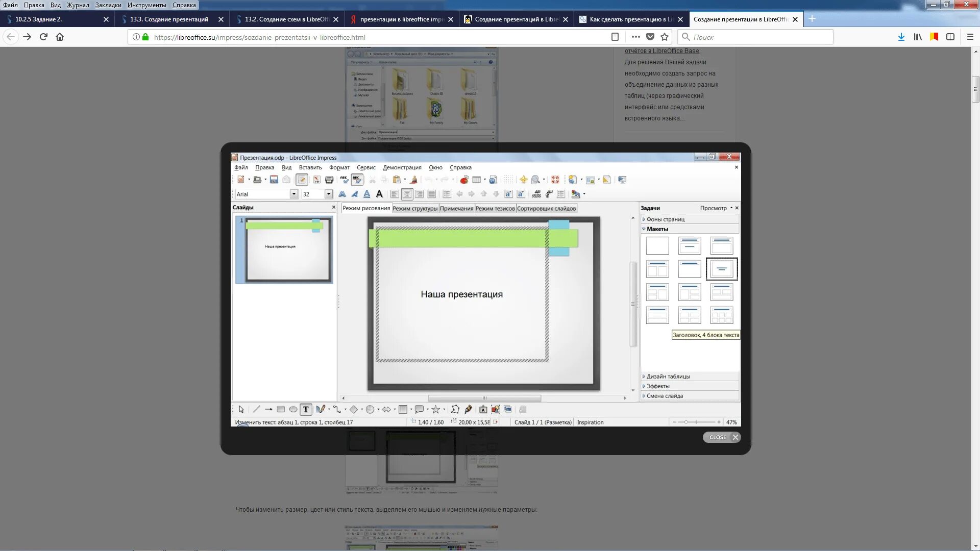
Task: Open the Закладки menu in the Firefox menu bar
Action: pos(108,5)
